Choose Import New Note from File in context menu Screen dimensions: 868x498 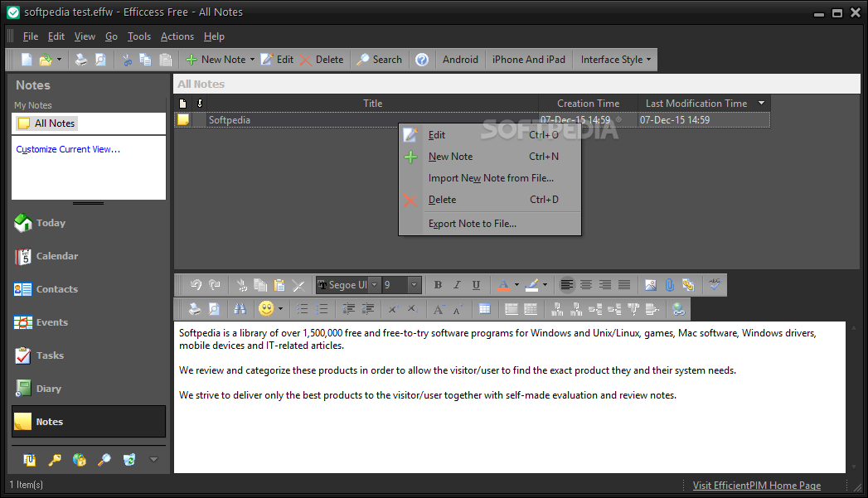(x=490, y=178)
